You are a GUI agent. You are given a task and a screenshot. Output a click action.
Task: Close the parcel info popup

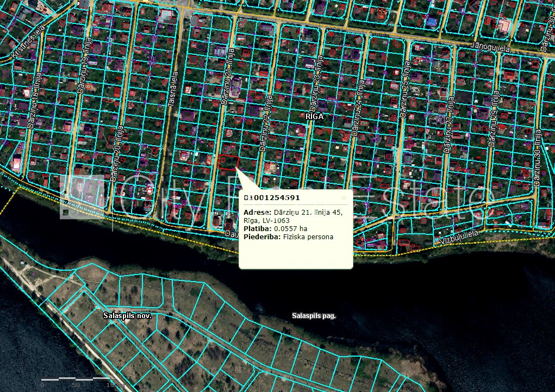tap(344, 198)
